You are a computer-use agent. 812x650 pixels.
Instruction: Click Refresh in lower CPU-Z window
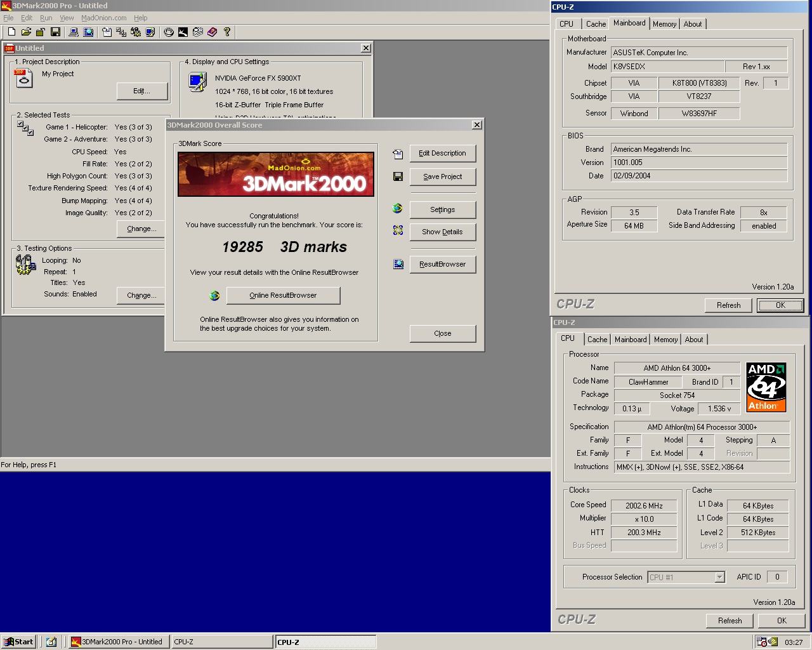tap(730, 621)
